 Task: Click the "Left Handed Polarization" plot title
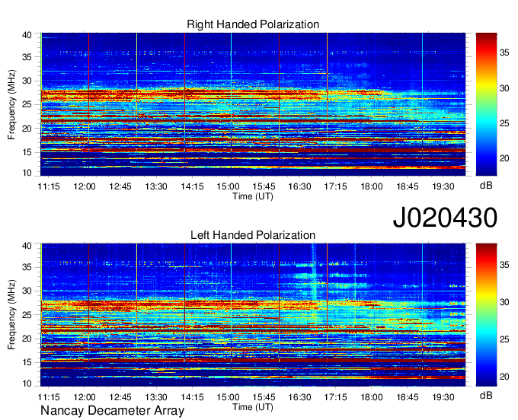click(x=253, y=235)
